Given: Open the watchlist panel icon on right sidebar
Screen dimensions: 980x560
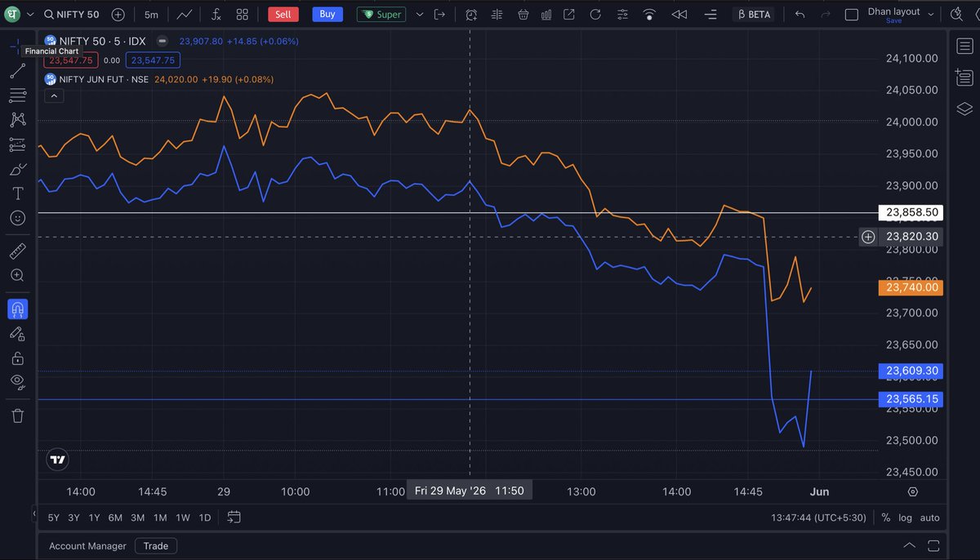Looking at the screenshot, I should (964, 47).
